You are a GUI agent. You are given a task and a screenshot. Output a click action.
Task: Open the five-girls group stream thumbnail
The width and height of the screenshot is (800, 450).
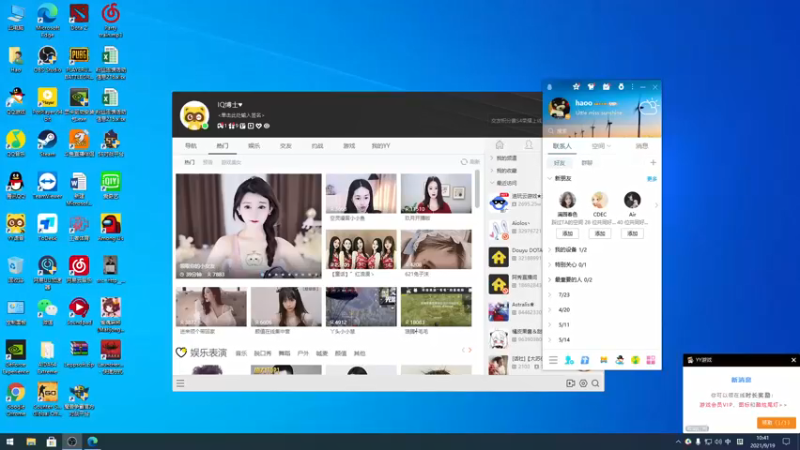[361, 249]
